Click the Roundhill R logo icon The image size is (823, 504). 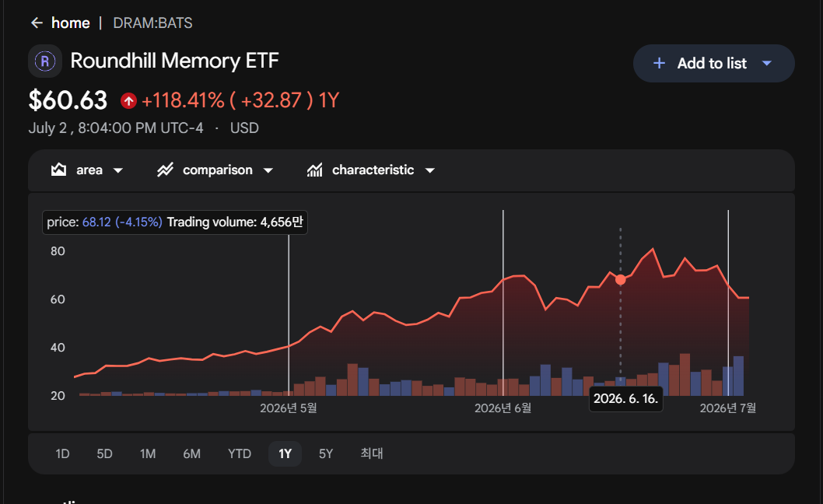(45, 61)
